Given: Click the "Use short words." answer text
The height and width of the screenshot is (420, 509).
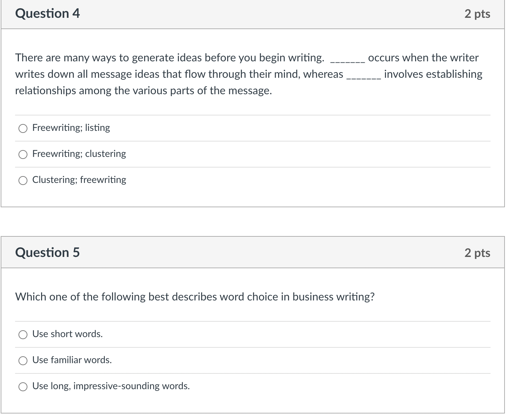Looking at the screenshot, I should (67, 334).
